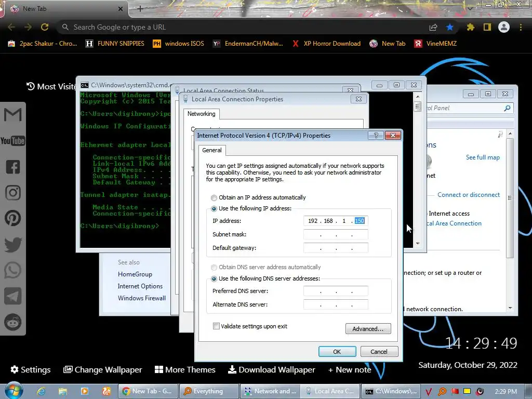Open the VineMEMZ bookmark
The image size is (532, 399).
436,44
